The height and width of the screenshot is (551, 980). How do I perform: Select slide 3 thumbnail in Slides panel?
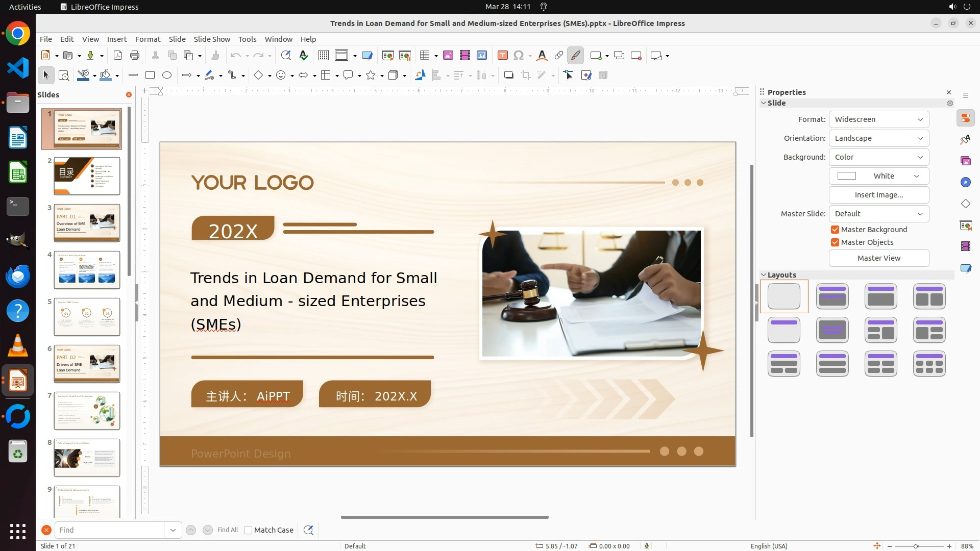pyautogui.click(x=87, y=223)
